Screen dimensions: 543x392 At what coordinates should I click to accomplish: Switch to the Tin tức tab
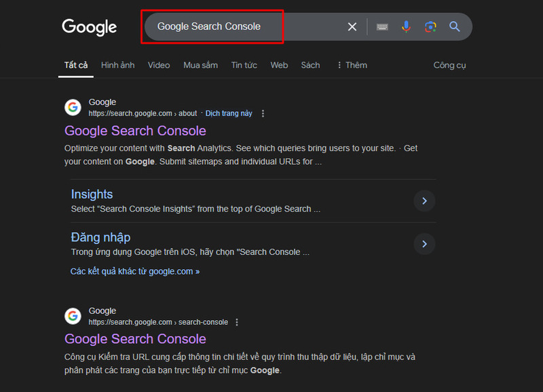tap(244, 65)
